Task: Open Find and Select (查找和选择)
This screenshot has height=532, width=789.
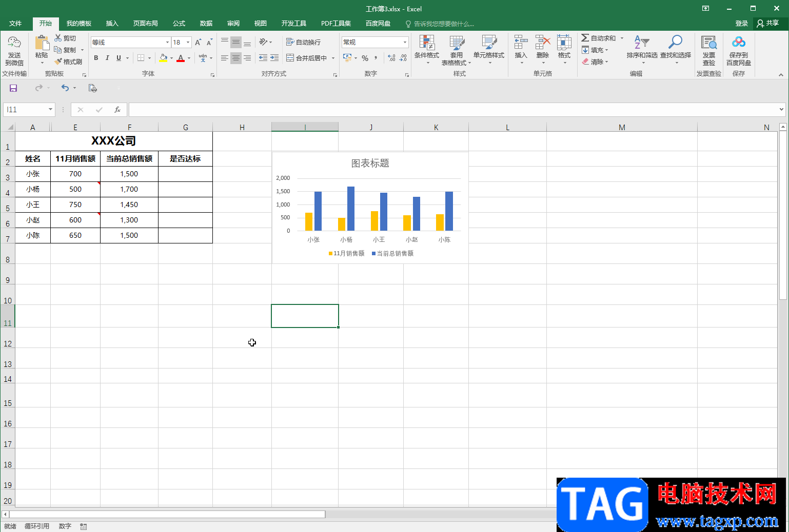Action: pyautogui.click(x=676, y=50)
